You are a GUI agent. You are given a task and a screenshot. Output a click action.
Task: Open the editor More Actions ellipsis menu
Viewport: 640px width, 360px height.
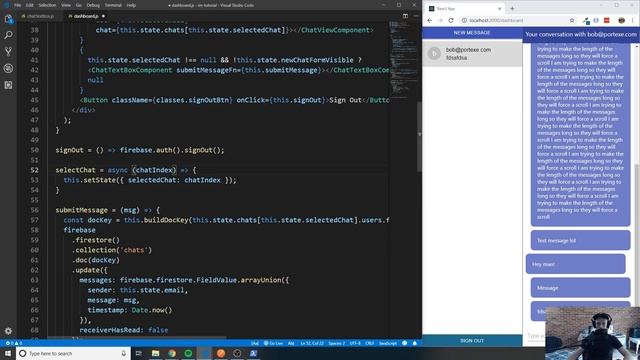416,16
